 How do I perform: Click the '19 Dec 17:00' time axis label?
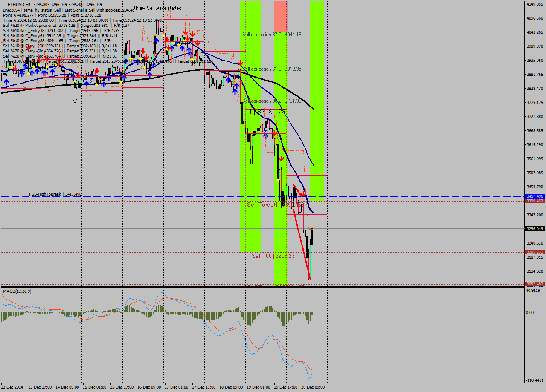[x=286, y=387]
